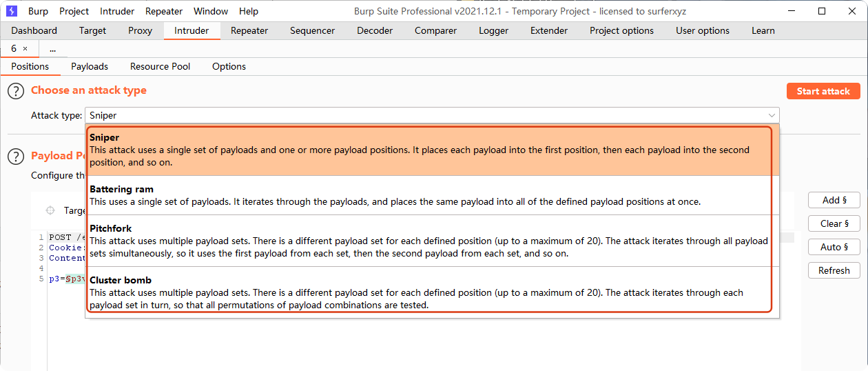Collapse the Attack type dropdown arrow
This screenshot has width=868, height=371.
coord(772,116)
